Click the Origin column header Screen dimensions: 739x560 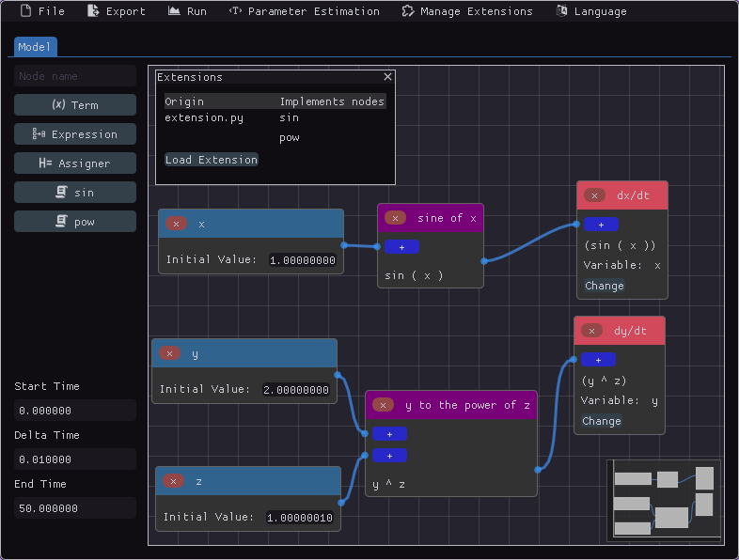coord(184,101)
